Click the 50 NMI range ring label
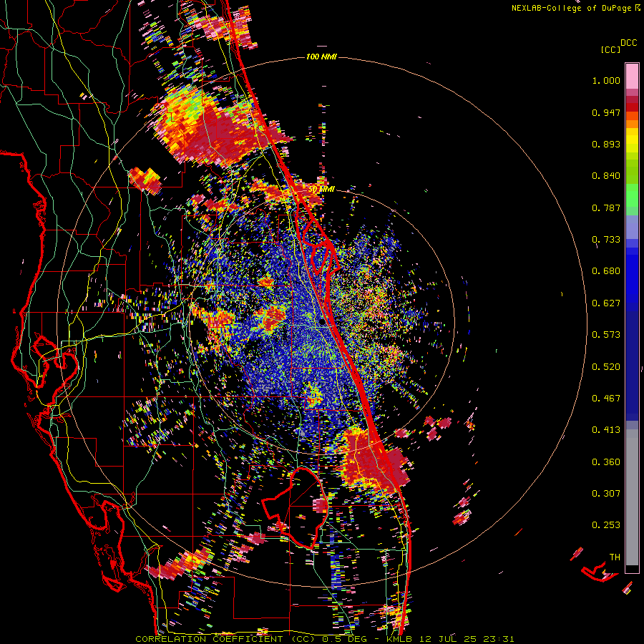The image size is (644, 644). coord(321,190)
